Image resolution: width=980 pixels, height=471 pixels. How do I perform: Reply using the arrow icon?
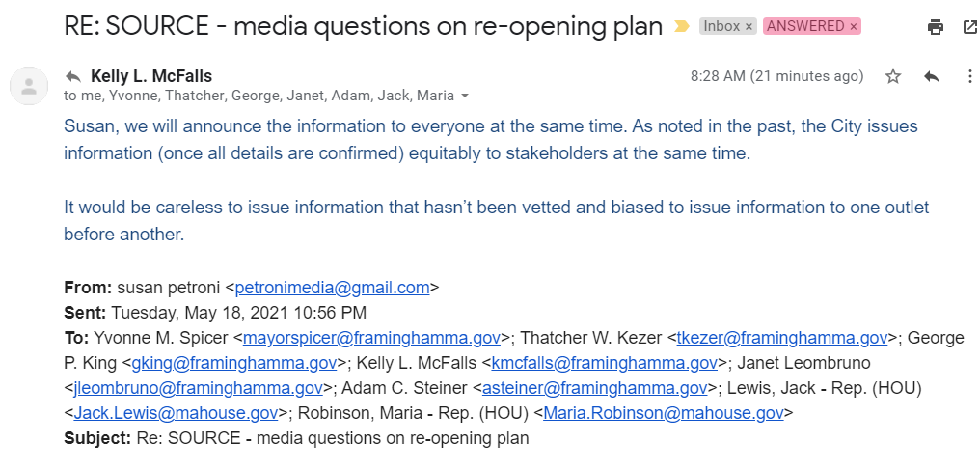point(931,76)
